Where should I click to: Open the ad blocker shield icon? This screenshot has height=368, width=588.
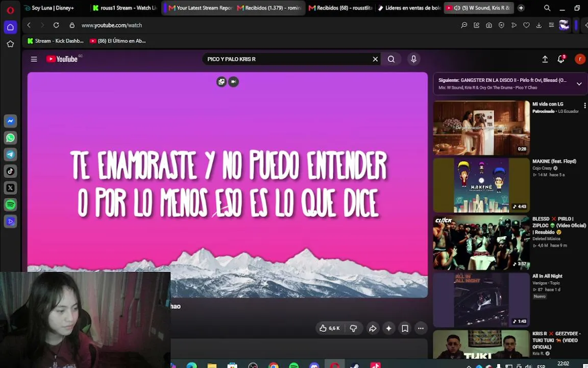(x=501, y=25)
